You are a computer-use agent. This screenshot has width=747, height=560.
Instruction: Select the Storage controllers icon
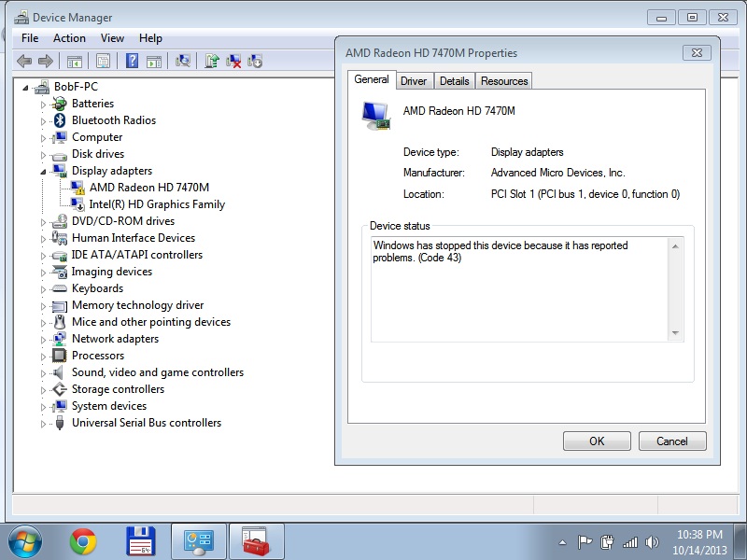coord(59,389)
